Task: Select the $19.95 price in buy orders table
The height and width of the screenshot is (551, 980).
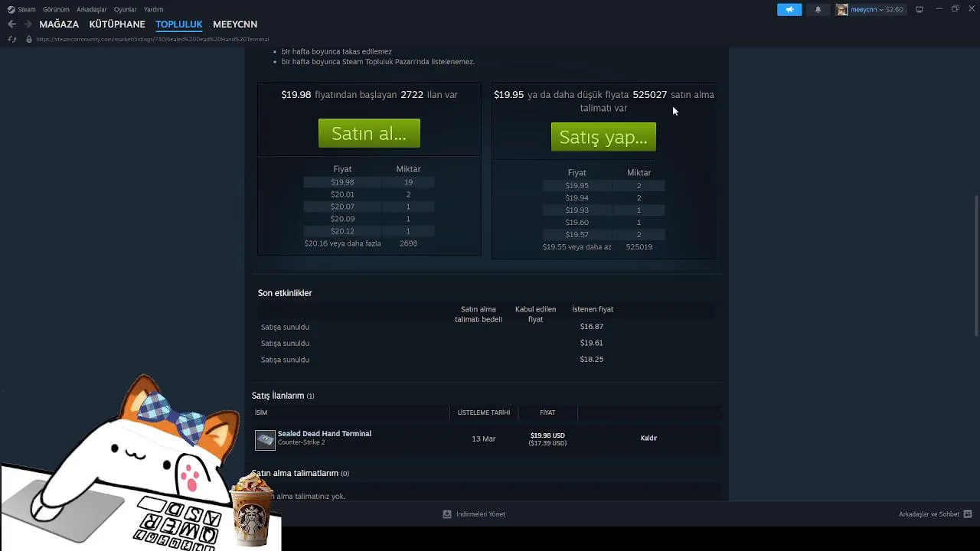Action: click(x=577, y=186)
